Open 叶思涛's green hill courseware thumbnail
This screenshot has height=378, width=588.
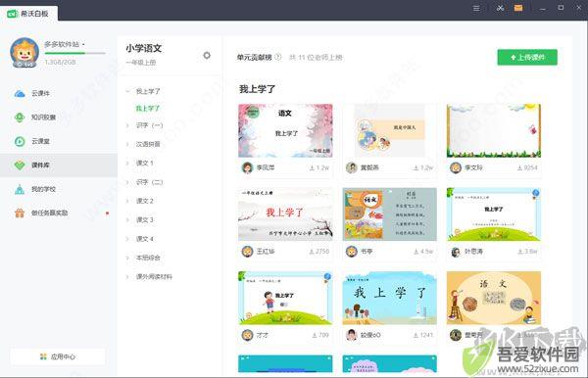pyautogui.click(x=494, y=214)
